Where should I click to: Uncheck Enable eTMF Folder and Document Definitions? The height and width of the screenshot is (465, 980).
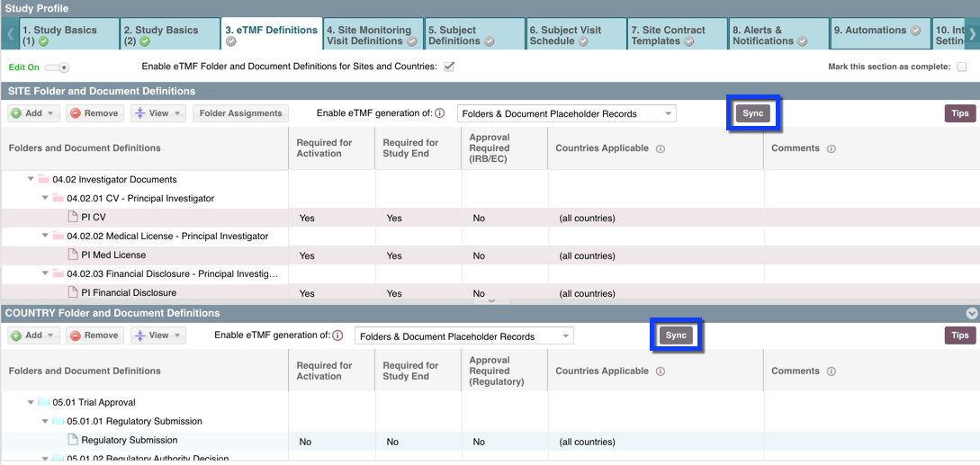pyautogui.click(x=449, y=67)
